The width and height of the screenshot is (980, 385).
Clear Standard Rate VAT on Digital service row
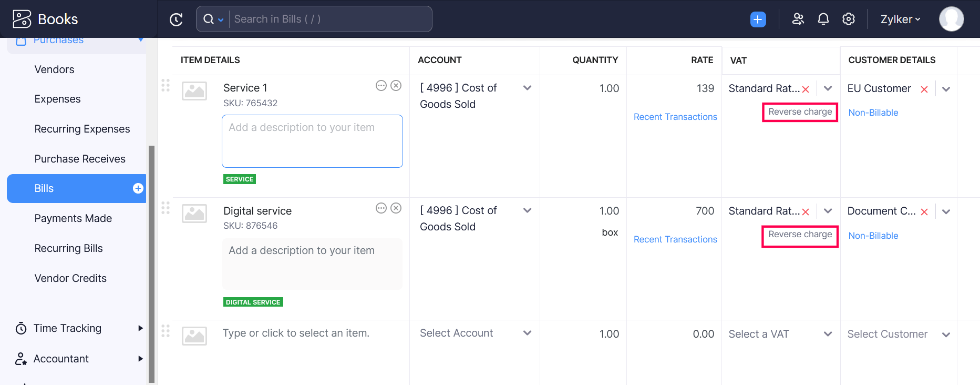pos(806,212)
